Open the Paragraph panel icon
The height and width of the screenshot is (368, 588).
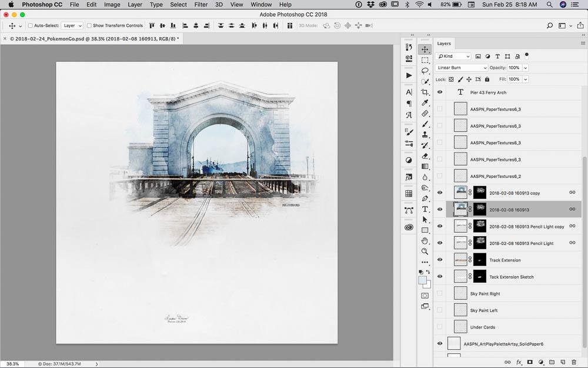(409, 103)
